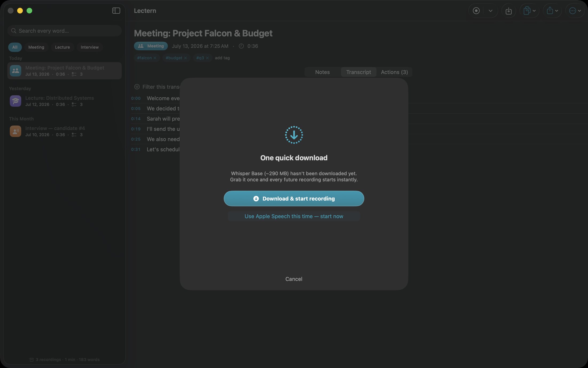Click the date July 13, 2026 at 7:25 AM

(200, 46)
